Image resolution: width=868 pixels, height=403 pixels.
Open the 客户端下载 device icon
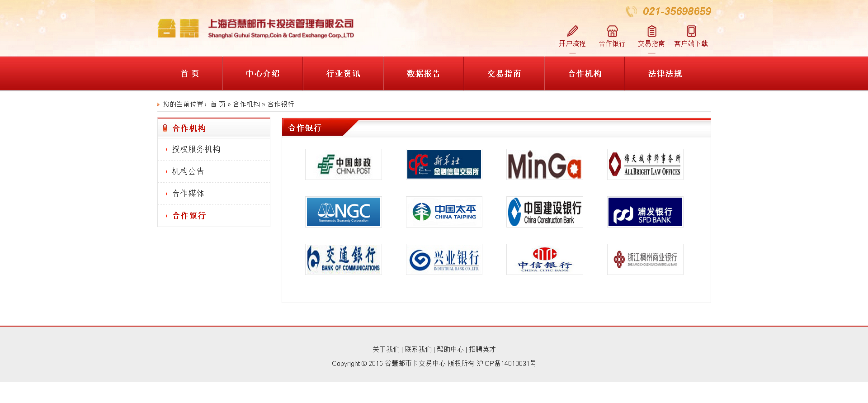pyautogui.click(x=691, y=31)
